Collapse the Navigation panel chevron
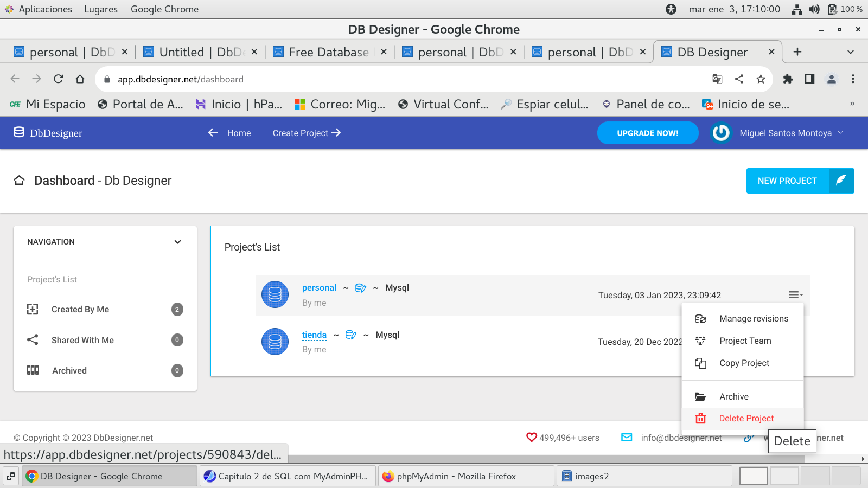Image resolution: width=868 pixels, height=488 pixels. (x=177, y=242)
